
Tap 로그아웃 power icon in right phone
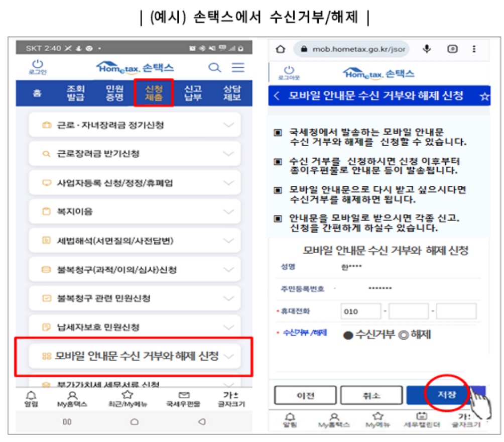tap(289, 73)
